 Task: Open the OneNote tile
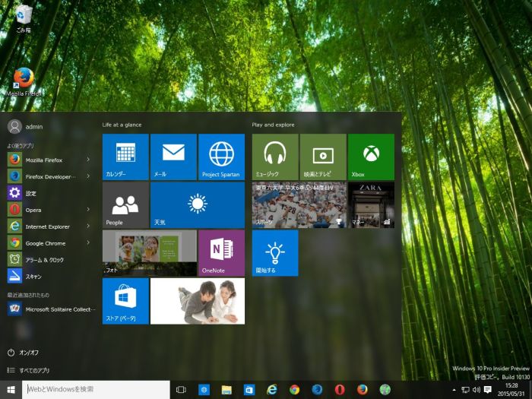pos(221,252)
